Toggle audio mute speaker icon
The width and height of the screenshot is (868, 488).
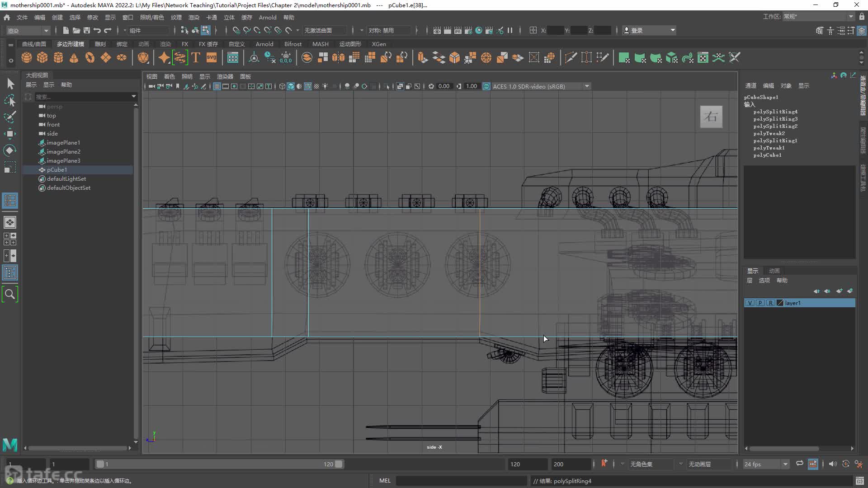pyautogui.click(x=833, y=464)
